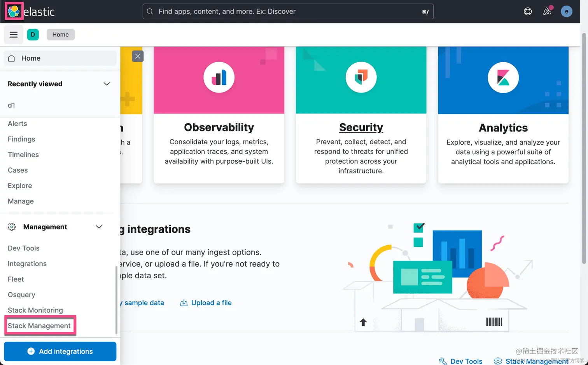Close the side navigation with X button
588x365 pixels.
point(138,56)
